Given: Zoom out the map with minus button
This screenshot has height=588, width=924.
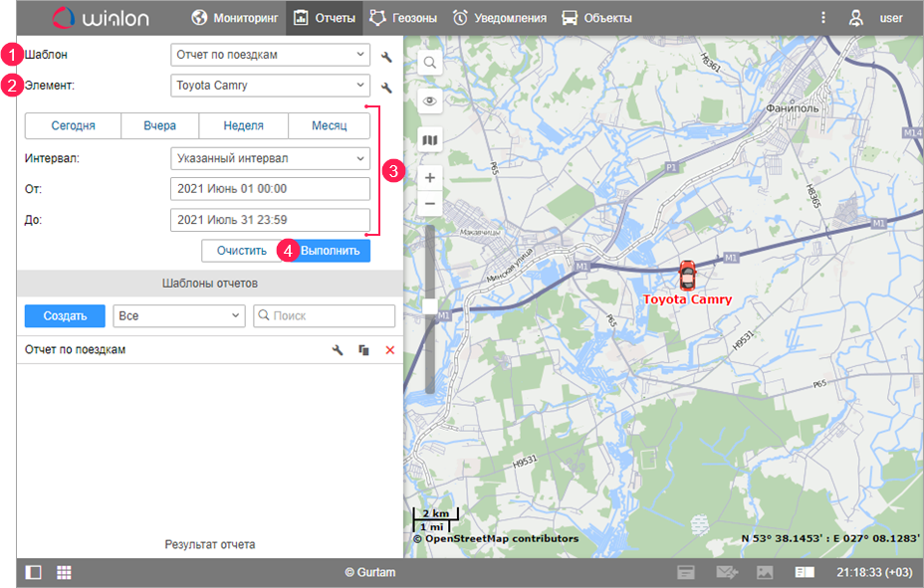Looking at the screenshot, I should [429, 204].
